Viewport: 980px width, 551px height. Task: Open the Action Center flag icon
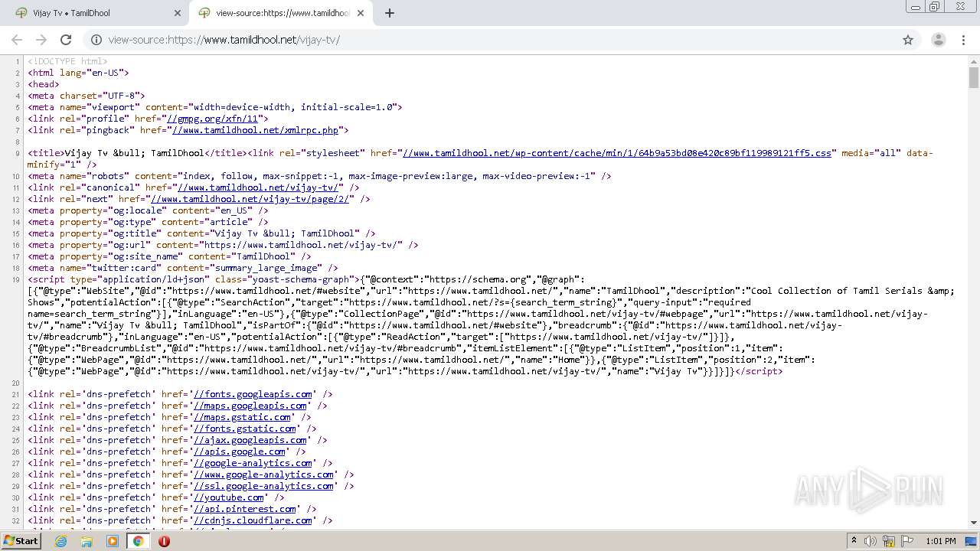(x=908, y=541)
